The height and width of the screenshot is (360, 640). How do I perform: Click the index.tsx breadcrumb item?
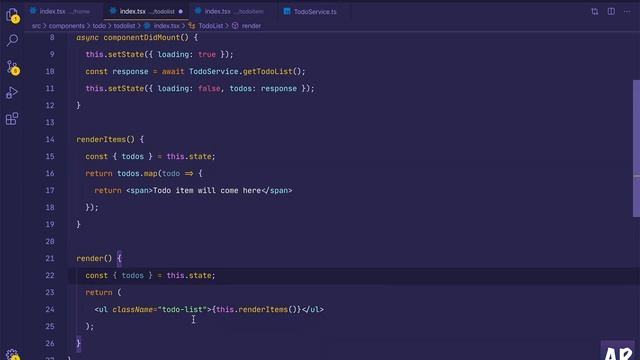point(162,26)
